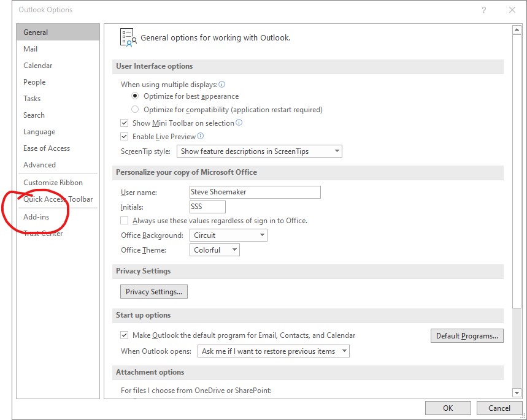This screenshot has height=420, width=527.
Task: Close the Outlook Options dialog
Action: click(x=512, y=10)
